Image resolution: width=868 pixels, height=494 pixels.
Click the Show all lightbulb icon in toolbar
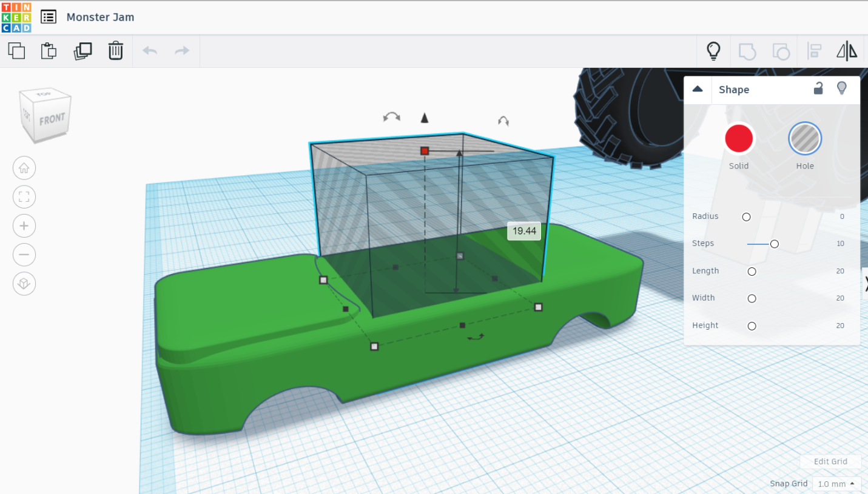click(x=714, y=51)
